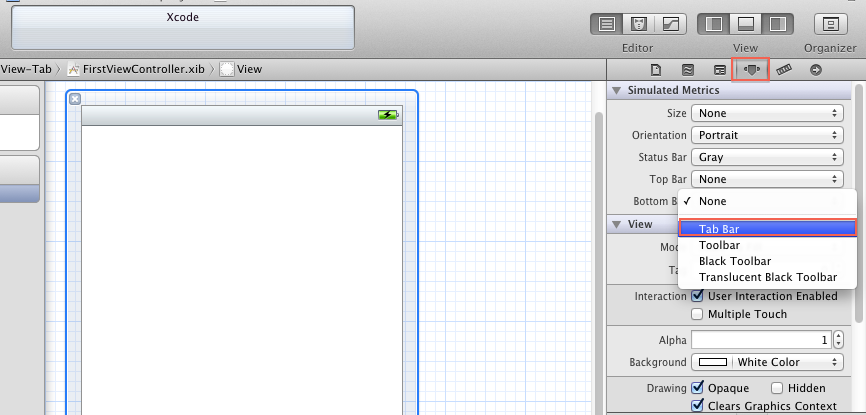Close the view with the canvas x button
Image resolution: width=866 pixels, height=415 pixels.
click(75, 99)
